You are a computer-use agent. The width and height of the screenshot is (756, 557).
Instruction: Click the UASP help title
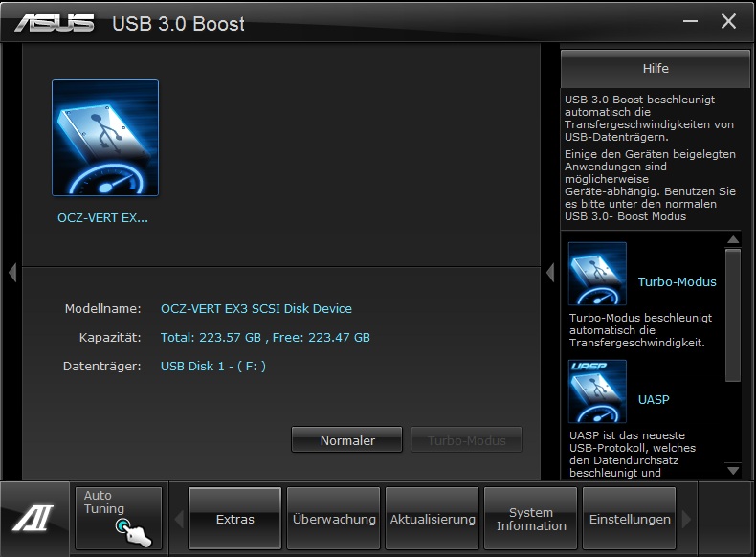point(654,399)
